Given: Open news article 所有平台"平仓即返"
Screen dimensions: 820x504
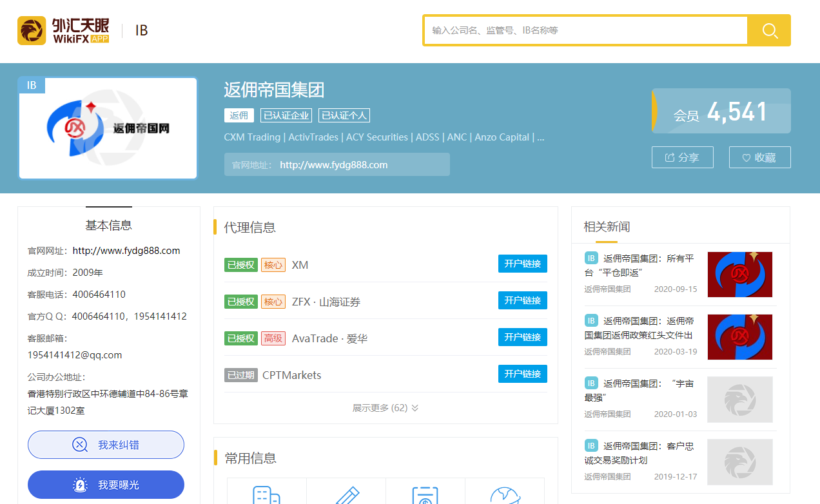Looking at the screenshot, I should click(639, 265).
